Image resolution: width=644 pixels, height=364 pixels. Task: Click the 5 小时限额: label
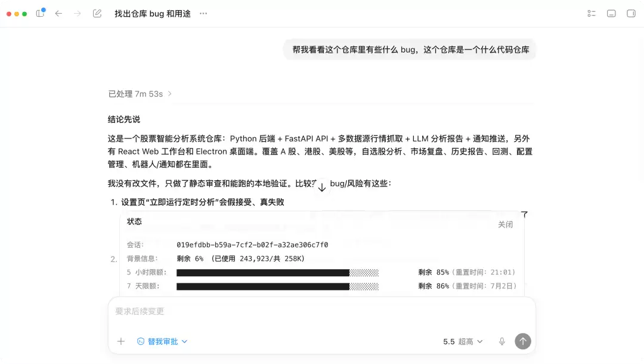pyautogui.click(x=147, y=272)
